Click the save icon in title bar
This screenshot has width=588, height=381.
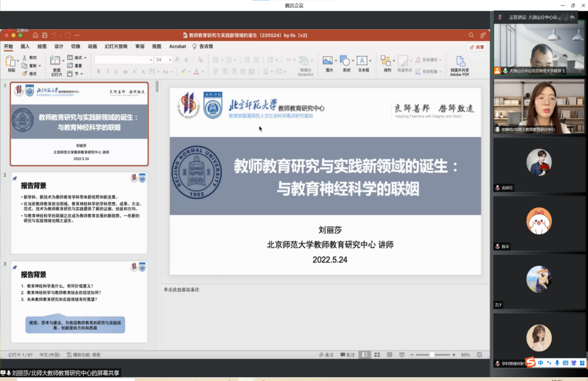point(45,35)
